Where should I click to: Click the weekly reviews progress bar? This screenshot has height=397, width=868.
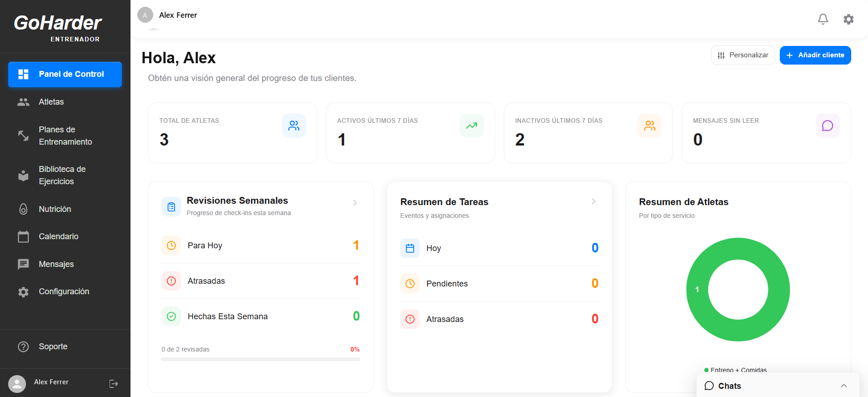click(261, 359)
